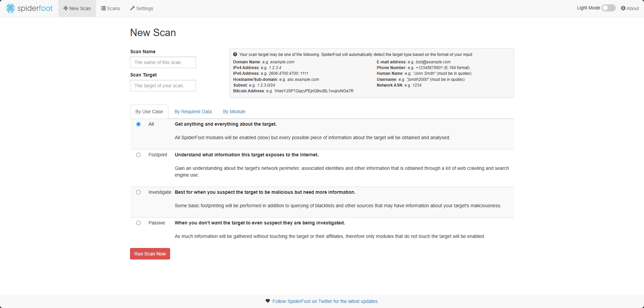Click the heart icon in footer
Image resolution: width=644 pixels, height=308 pixels.
[268, 301]
